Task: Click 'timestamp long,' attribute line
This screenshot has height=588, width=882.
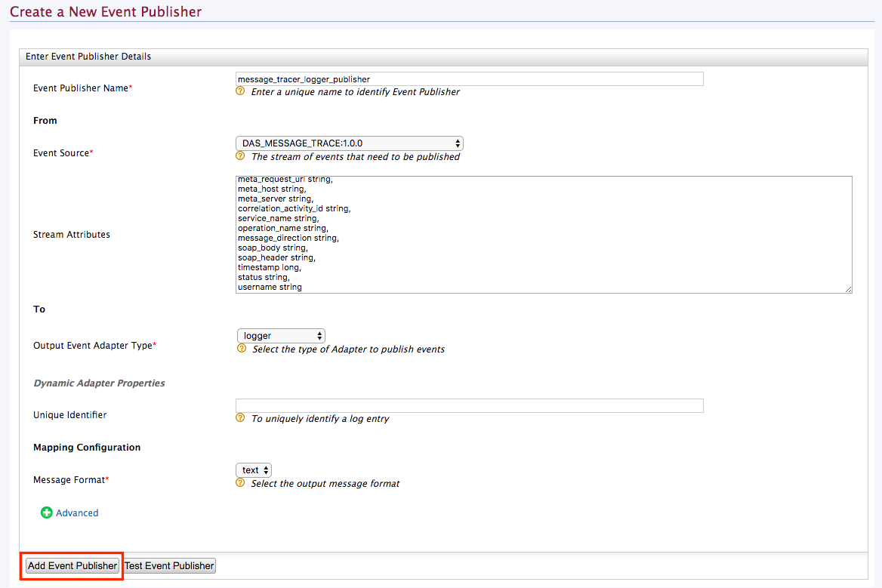Action: [270, 267]
